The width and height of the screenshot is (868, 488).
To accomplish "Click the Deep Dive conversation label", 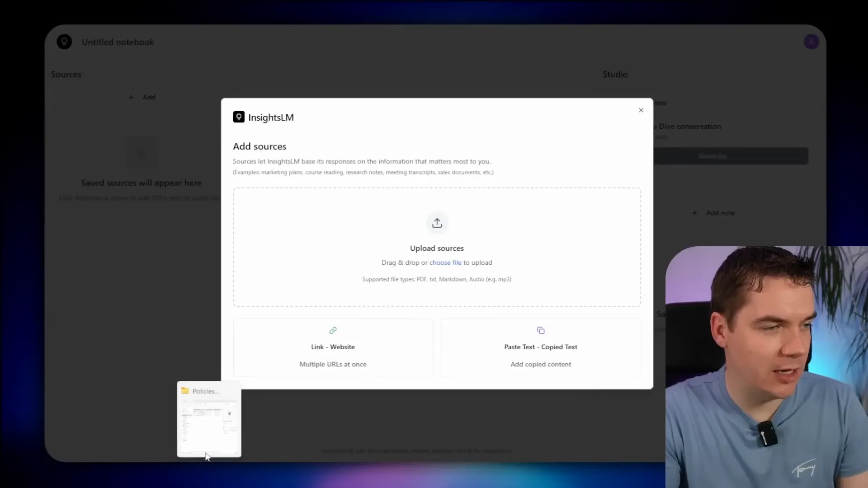I will pyautogui.click(x=687, y=127).
